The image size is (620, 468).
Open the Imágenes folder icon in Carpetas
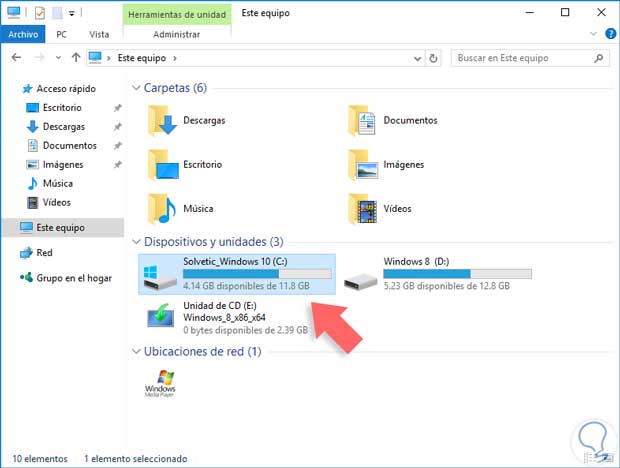pos(363,164)
